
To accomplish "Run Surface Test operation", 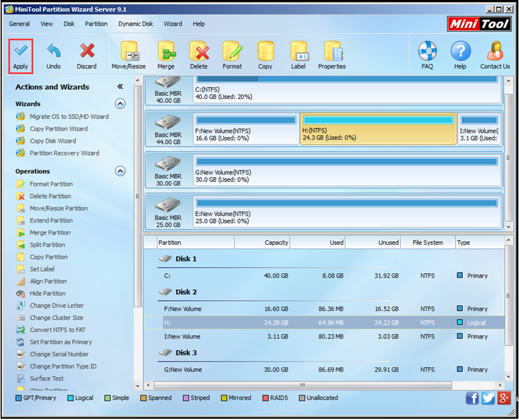I will [40, 379].
